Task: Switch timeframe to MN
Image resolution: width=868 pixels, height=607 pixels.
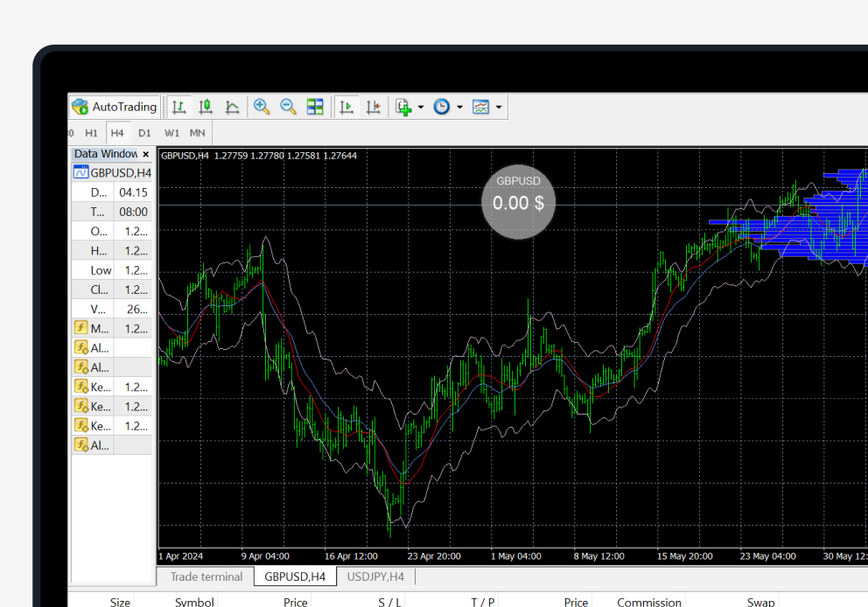Action: tap(197, 133)
